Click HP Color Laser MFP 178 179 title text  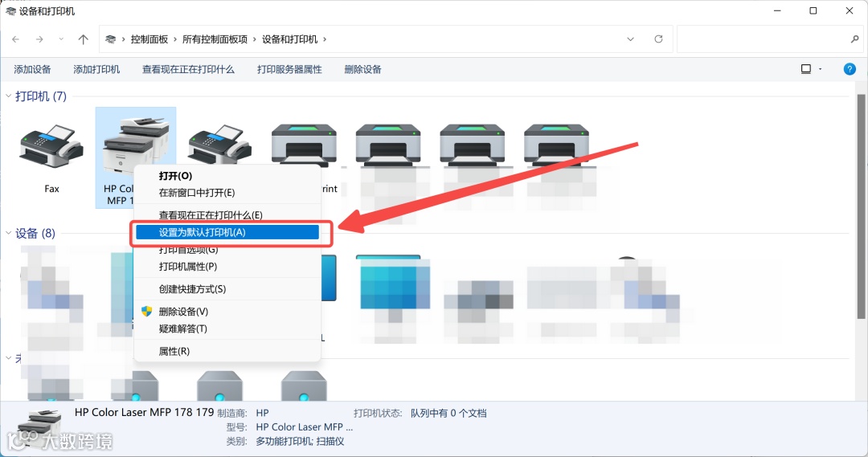pos(144,412)
